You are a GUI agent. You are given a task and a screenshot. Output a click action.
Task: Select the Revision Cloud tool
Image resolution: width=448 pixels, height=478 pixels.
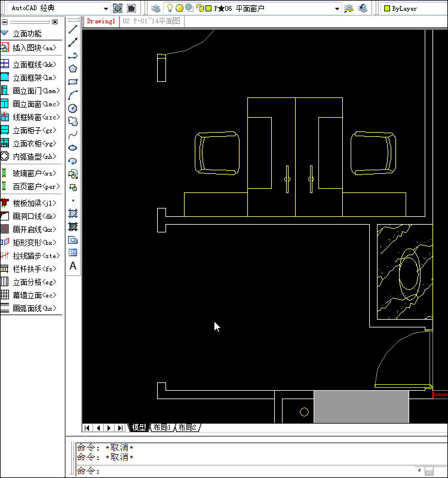tap(73, 121)
